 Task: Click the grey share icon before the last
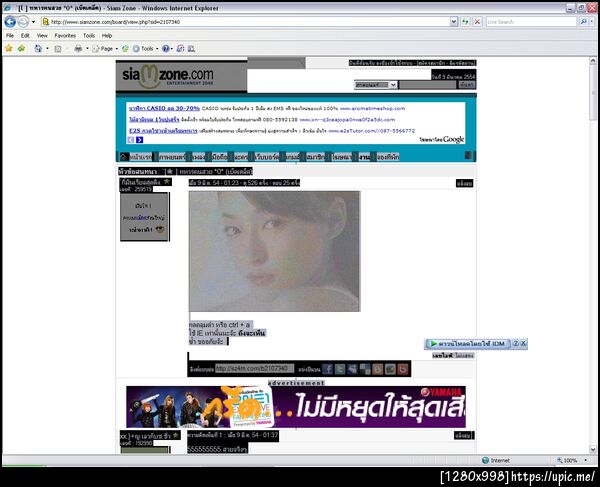pos(390,369)
